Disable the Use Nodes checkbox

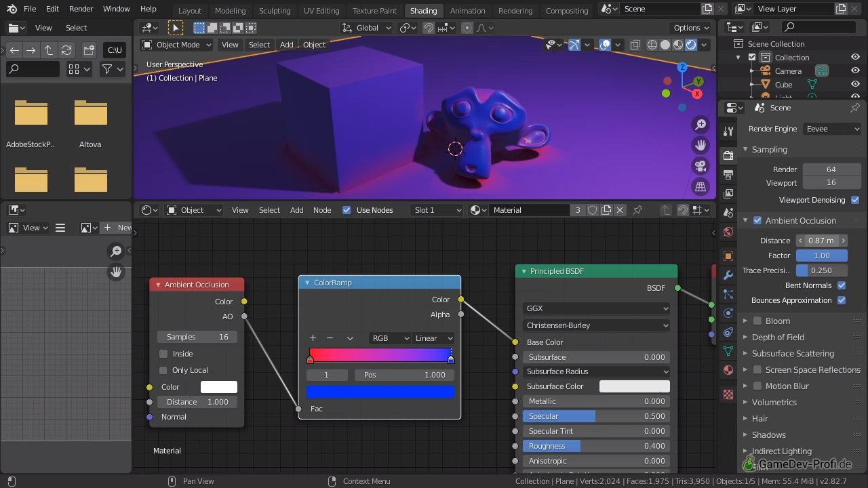(347, 210)
